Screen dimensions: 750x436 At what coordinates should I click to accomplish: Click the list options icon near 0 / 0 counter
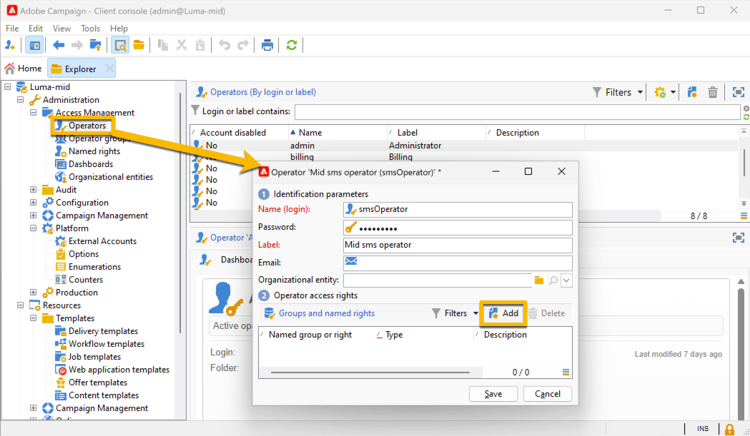click(x=565, y=372)
